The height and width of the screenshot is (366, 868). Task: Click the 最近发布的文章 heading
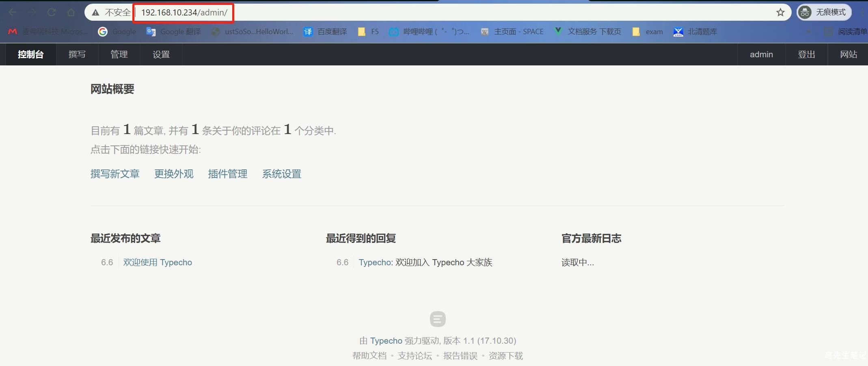[x=125, y=238]
